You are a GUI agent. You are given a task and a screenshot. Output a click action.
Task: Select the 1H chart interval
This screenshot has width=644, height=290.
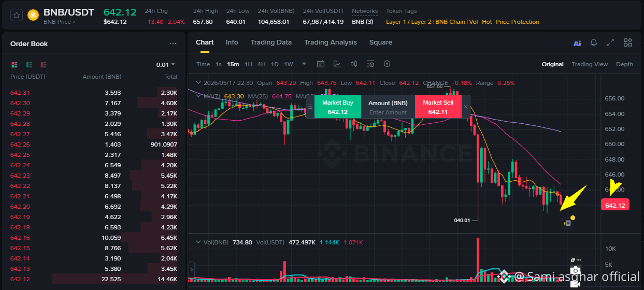pos(249,64)
